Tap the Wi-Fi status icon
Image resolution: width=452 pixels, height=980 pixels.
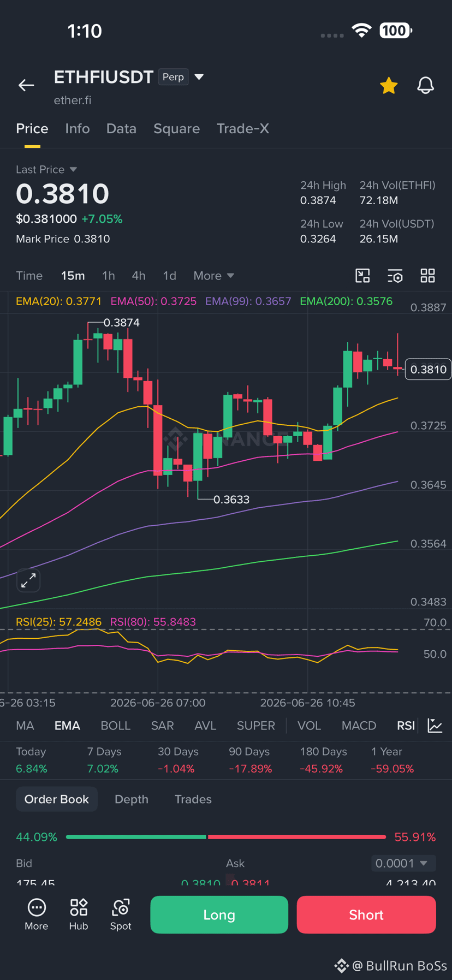coord(361,31)
